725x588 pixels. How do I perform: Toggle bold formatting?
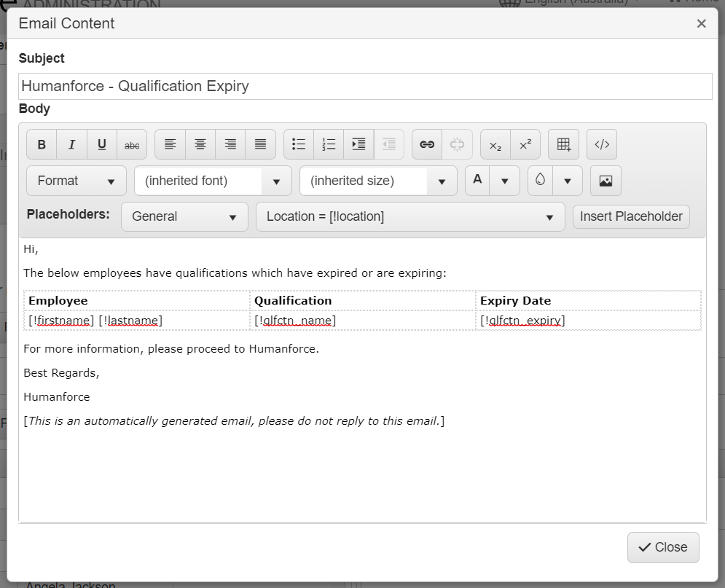coord(42,145)
